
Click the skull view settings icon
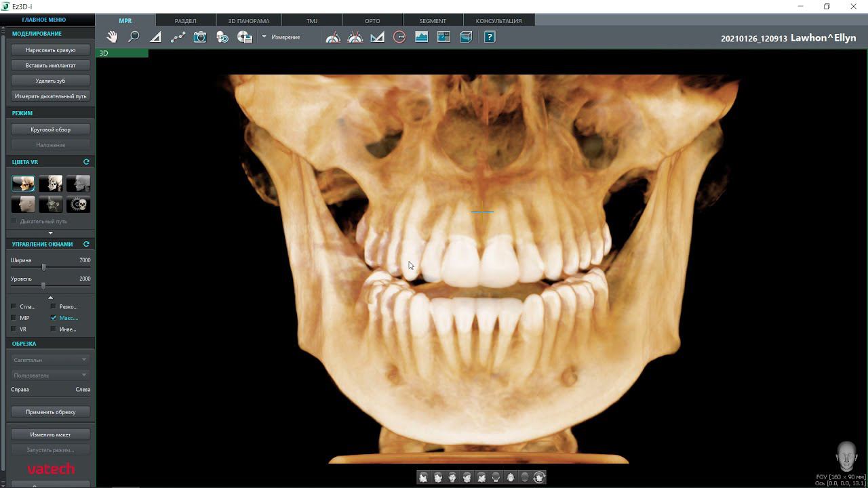click(222, 37)
